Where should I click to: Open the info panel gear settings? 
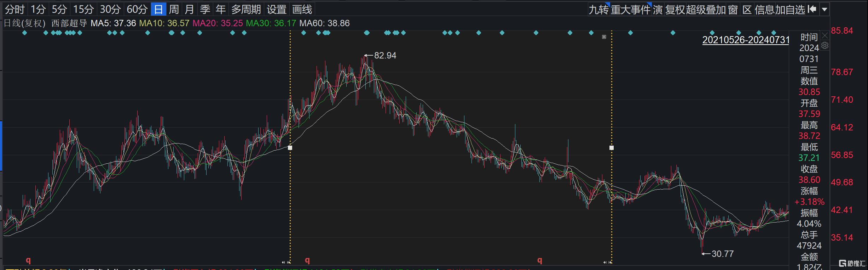click(825, 45)
